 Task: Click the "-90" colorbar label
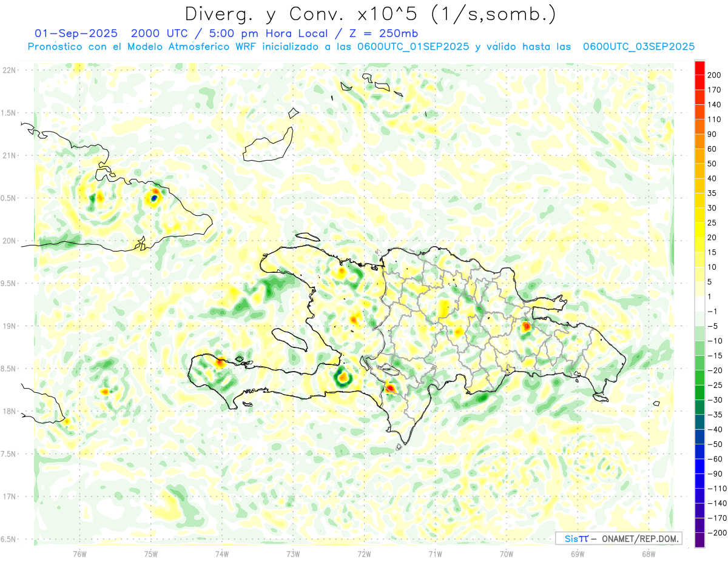point(716,473)
